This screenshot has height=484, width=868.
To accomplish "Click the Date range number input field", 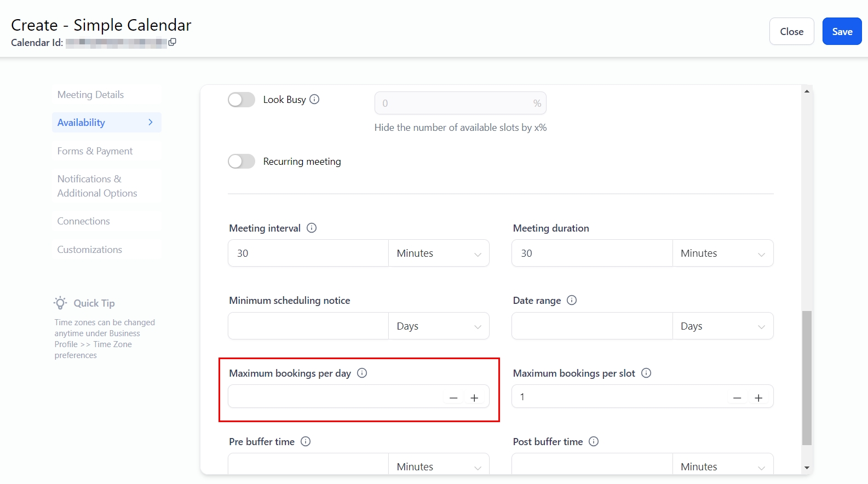I will 591,326.
